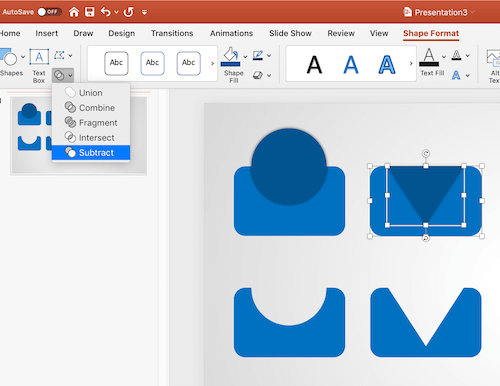500x386 pixels.
Task: Open the Transitions tab
Action: coord(172,33)
